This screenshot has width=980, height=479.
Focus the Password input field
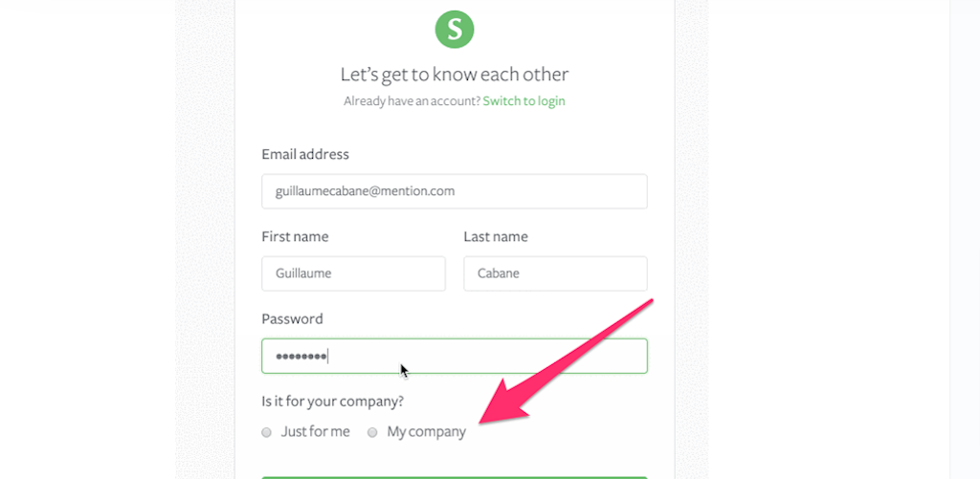point(454,356)
